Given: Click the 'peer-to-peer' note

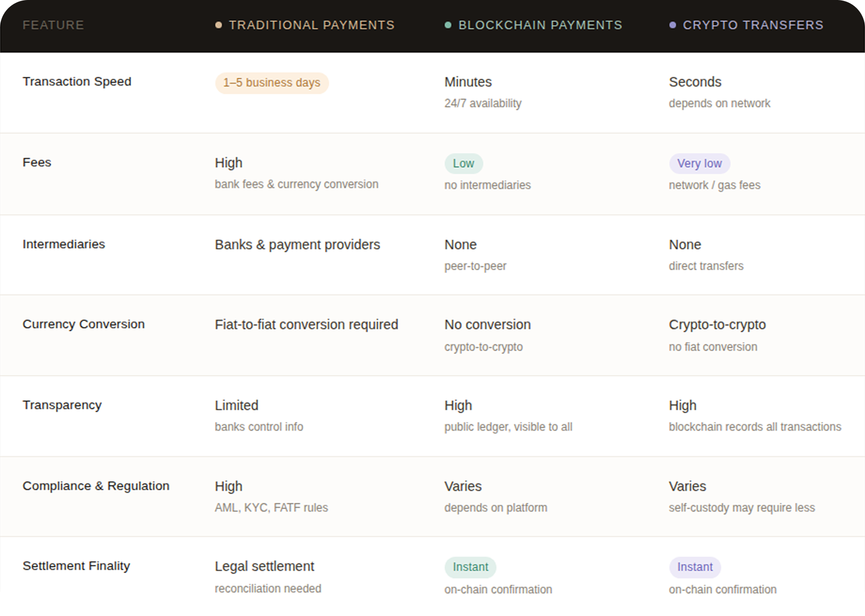Looking at the screenshot, I should [475, 266].
